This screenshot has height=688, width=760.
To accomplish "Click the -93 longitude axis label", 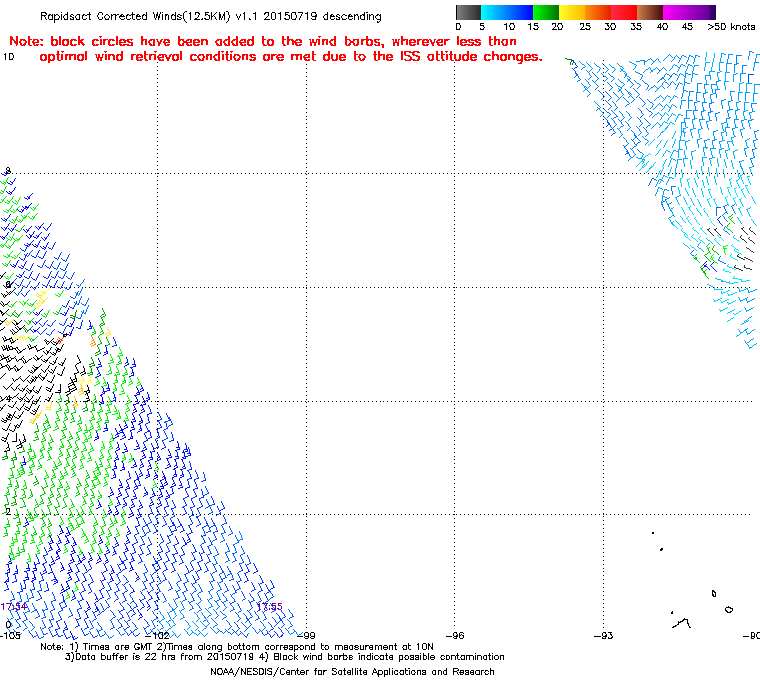I will pyautogui.click(x=603, y=636).
